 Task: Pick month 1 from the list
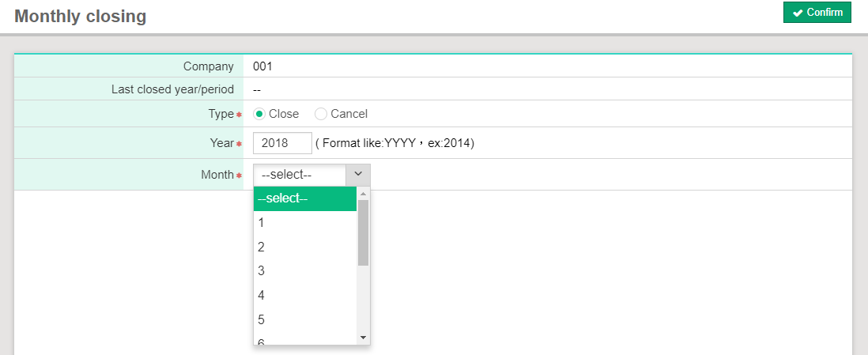click(304, 223)
